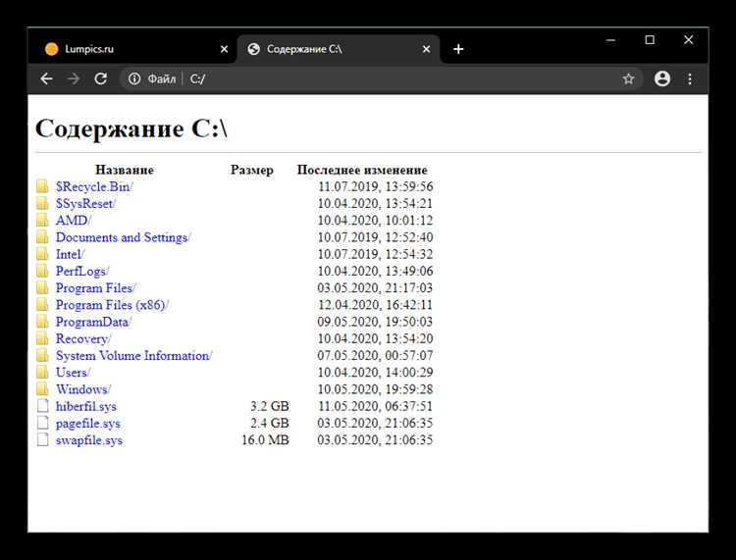
Task: Open the Chrome three-dot menu
Action: (690, 79)
